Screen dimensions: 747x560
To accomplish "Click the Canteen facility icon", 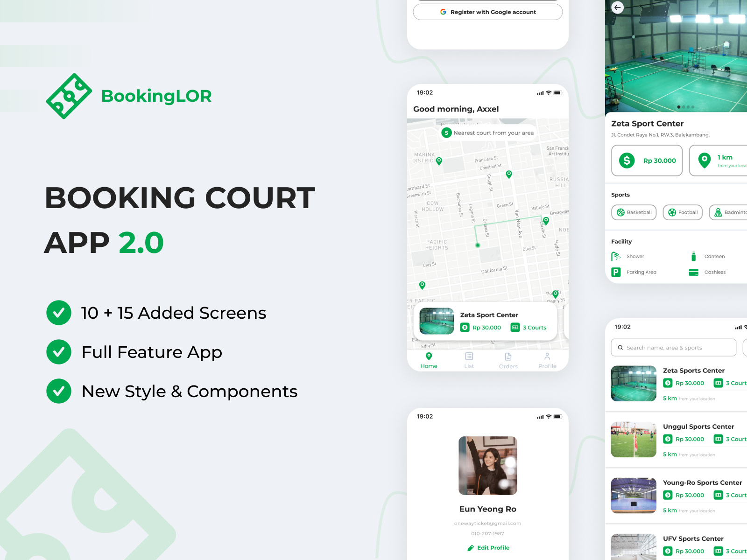I will coord(693,256).
